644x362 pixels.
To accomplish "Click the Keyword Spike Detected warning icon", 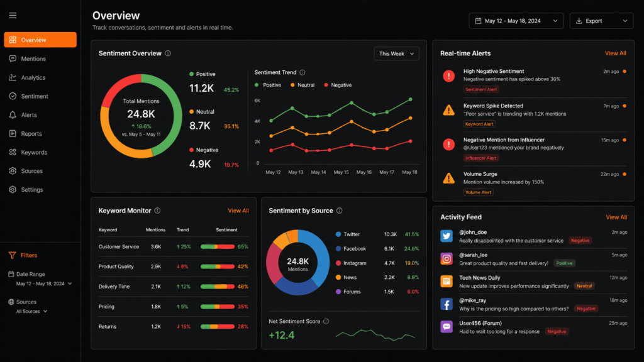I will (448, 110).
